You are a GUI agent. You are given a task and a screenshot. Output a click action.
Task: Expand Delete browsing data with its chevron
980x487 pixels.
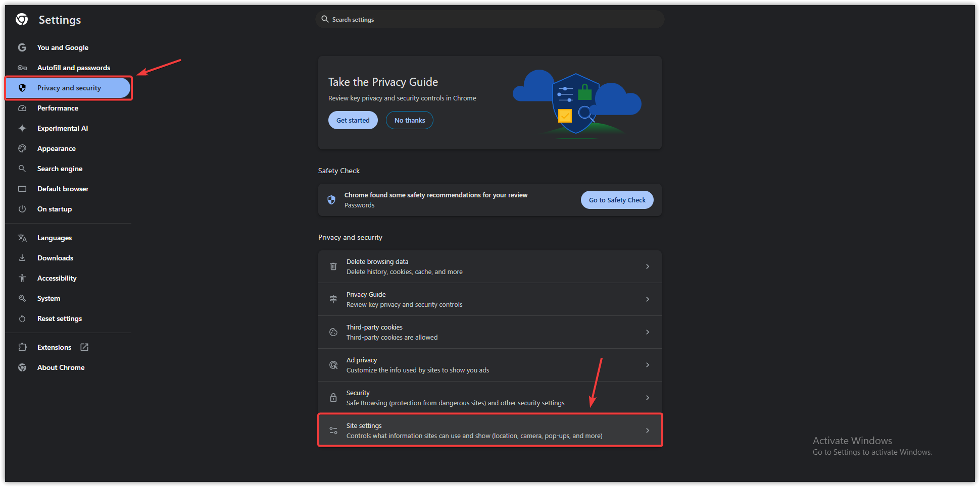[x=648, y=266]
